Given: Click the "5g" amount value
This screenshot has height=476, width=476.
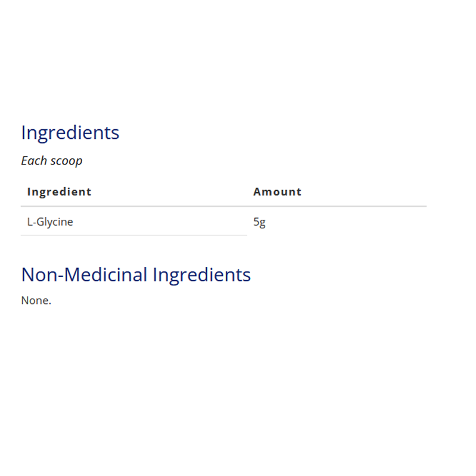Looking at the screenshot, I should (259, 222).
